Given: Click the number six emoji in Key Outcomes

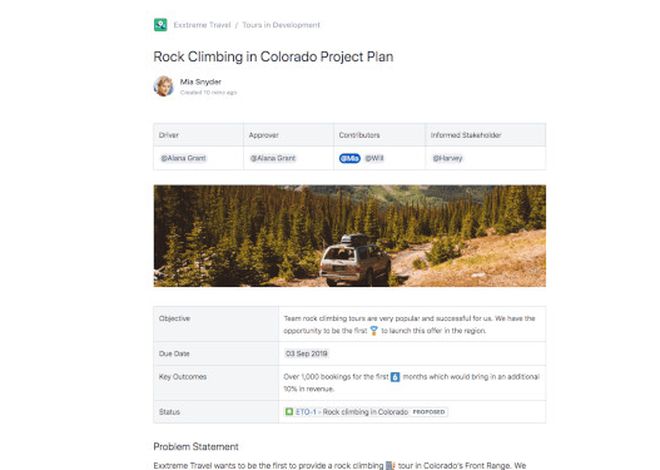Looking at the screenshot, I should click(395, 377).
